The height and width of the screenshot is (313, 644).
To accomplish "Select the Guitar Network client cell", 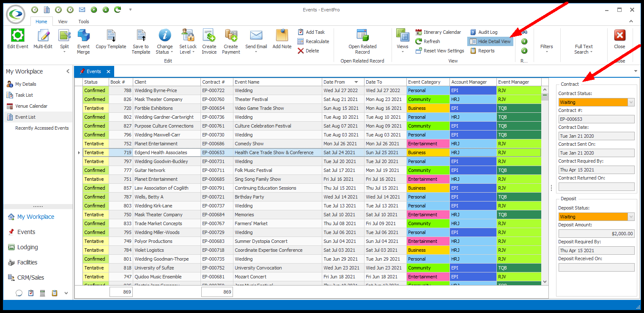I will [167, 170].
